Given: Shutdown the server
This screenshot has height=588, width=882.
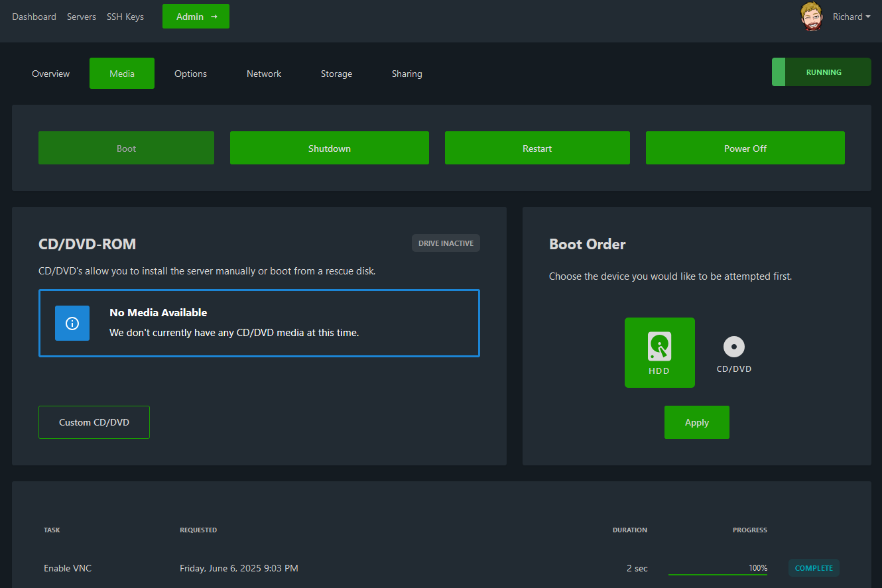Looking at the screenshot, I should tap(330, 148).
